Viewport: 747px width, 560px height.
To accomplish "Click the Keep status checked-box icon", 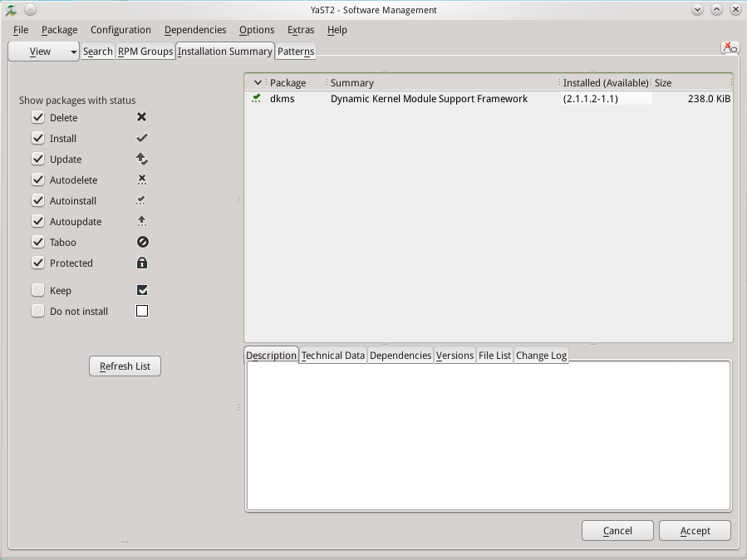I will click(142, 290).
